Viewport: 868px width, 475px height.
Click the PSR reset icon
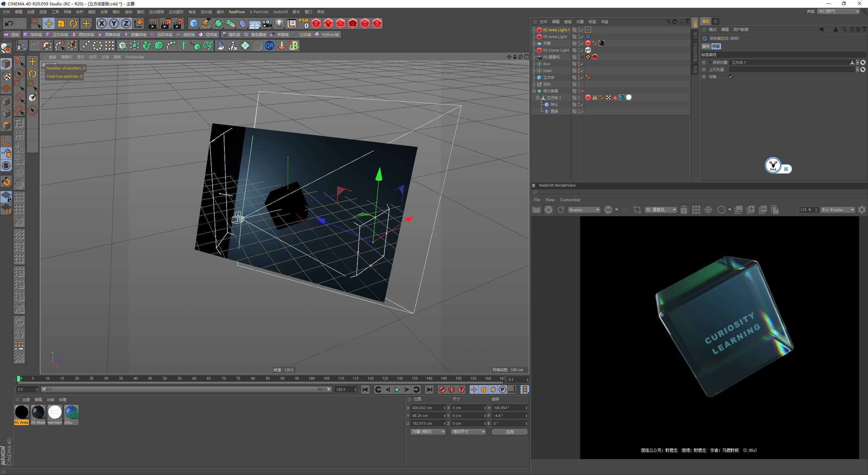304,23
